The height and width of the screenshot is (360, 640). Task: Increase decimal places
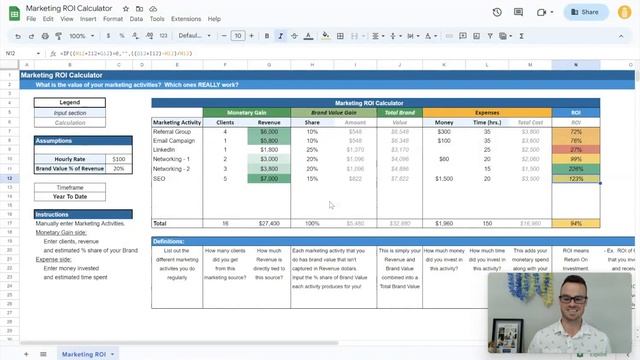(x=149, y=36)
